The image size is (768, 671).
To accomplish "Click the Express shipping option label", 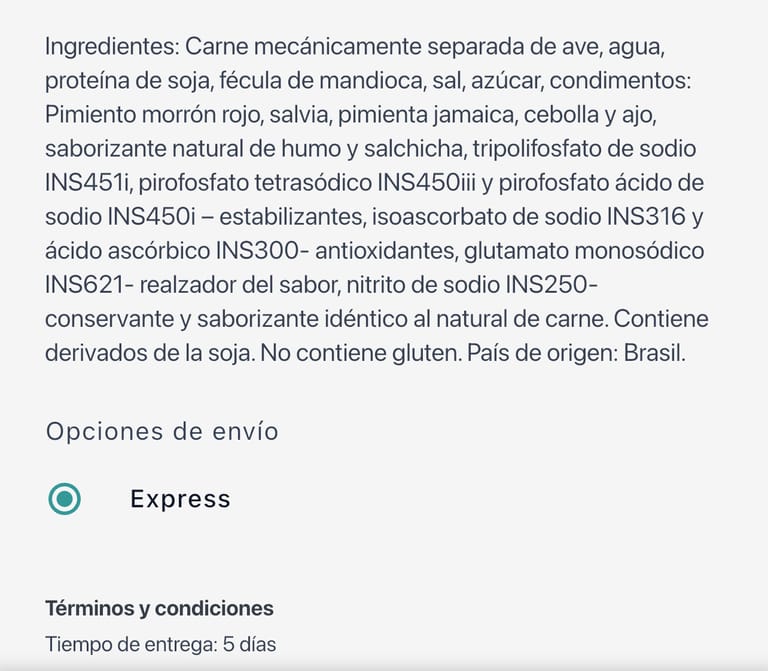I will [x=180, y=499].
